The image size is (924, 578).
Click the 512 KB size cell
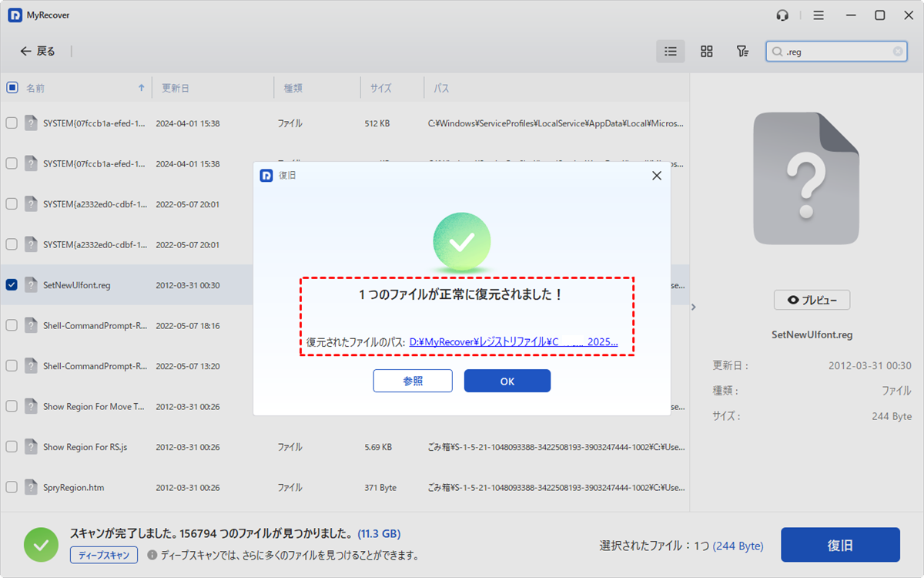coord(377,123)
